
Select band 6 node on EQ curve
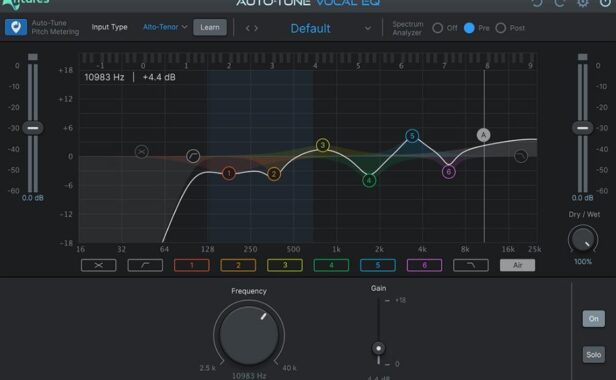point(449,172)
